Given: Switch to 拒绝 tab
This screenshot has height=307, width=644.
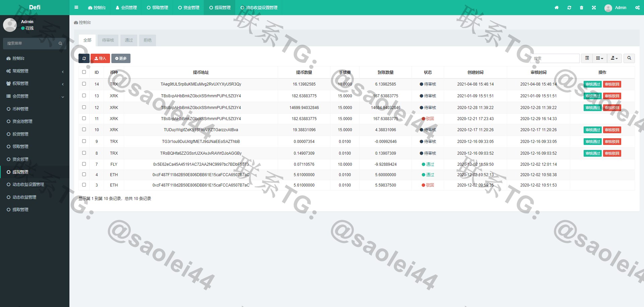Looking at the screenshot, I should (148, 40).
